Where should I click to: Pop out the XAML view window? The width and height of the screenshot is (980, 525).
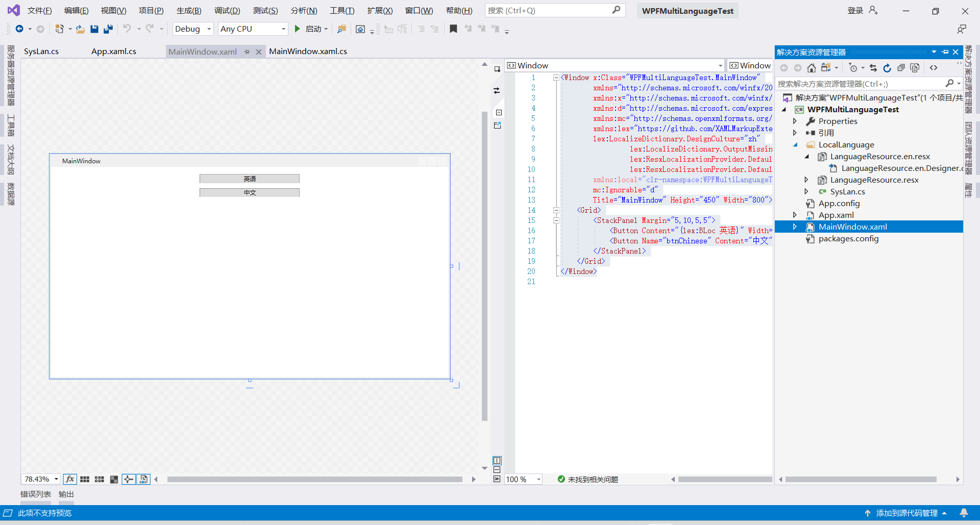click(x=498, y=126)
